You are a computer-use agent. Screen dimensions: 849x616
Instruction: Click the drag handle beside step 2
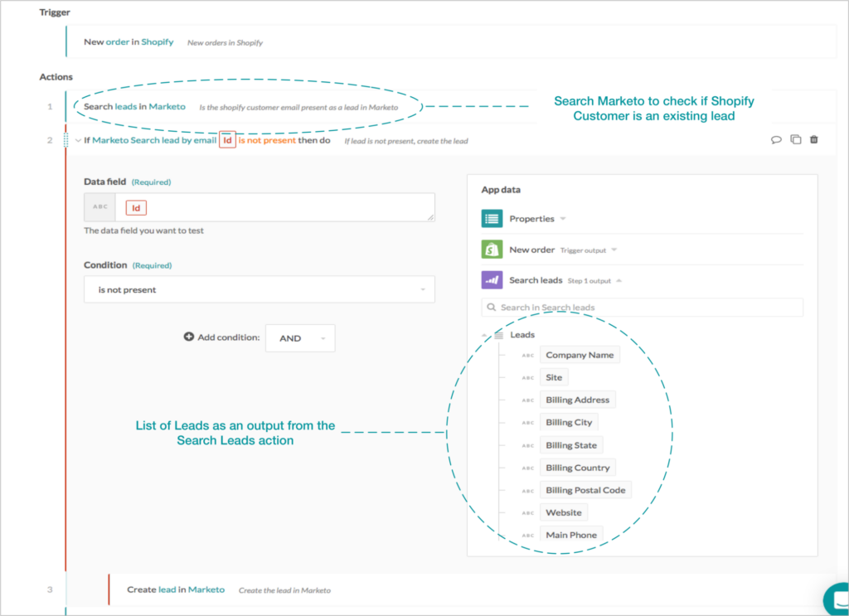coord(66,140)
